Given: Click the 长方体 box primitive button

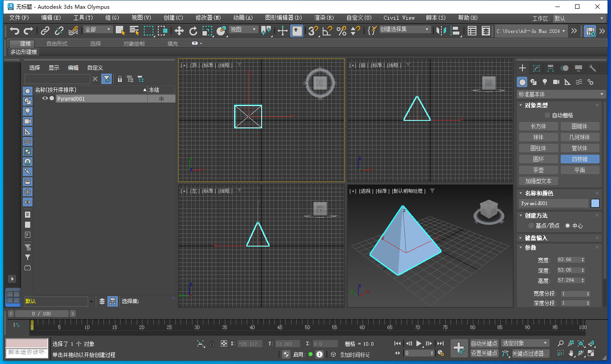Looking at the screenshot, I should (538, 126).
